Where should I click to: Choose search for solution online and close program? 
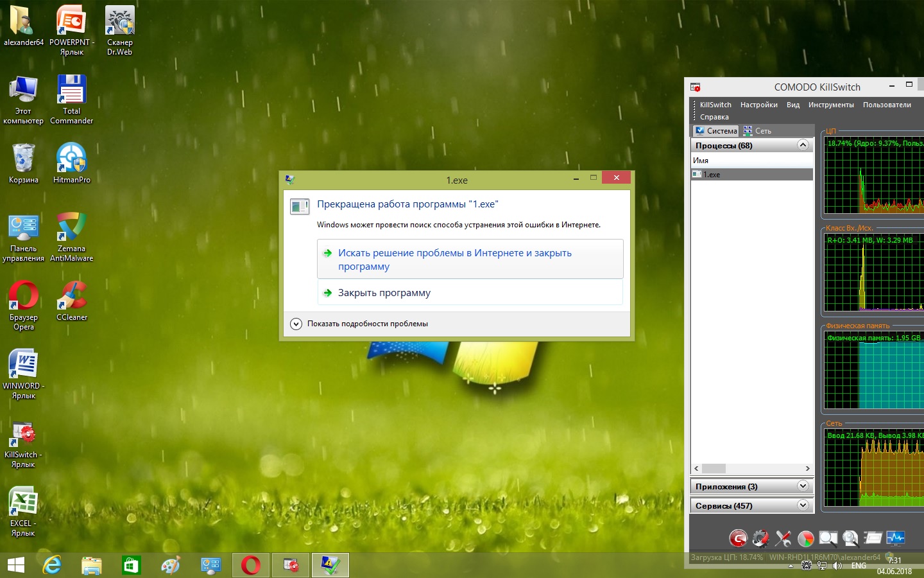(454, 259)
